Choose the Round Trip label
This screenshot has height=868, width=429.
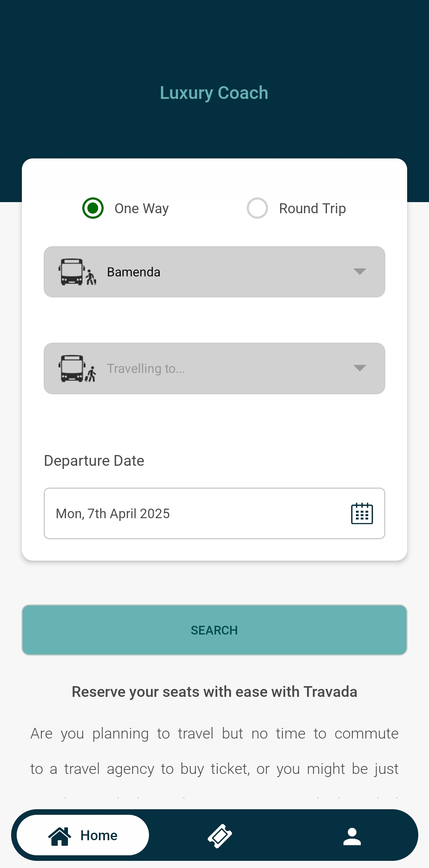coord(312,208)
